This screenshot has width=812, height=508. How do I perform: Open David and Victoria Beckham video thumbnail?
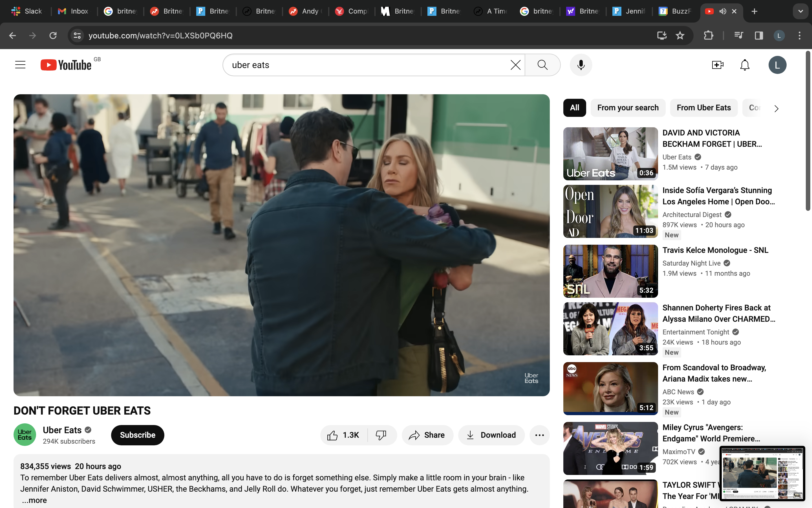610,154
